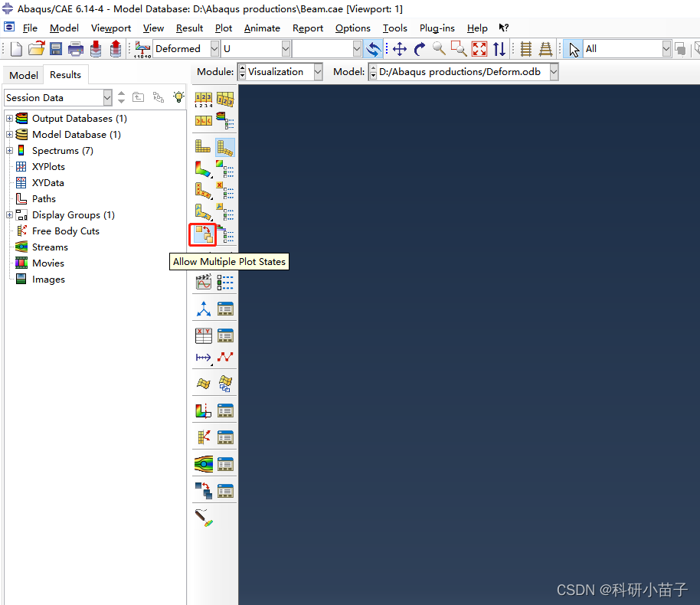The width and height of the screenshot is (700, 605).
Task: Click the tilted numbered tiles icon
Action: pyautogui.click(x=225, y=99)
